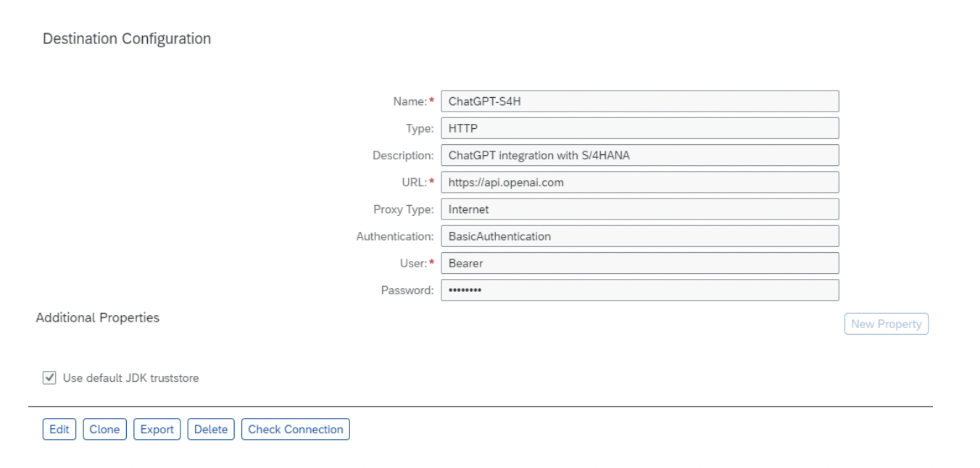Export the destination configuration
980x468 pixels.
157,429
